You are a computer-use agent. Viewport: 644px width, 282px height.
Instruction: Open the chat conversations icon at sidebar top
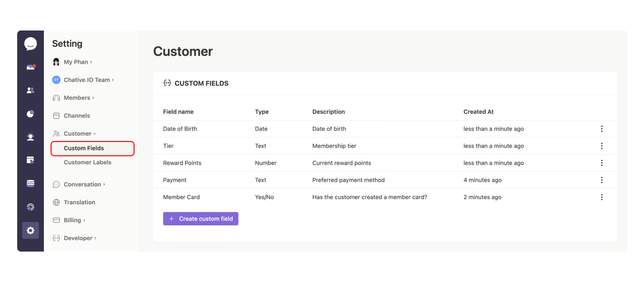[31, 43]
